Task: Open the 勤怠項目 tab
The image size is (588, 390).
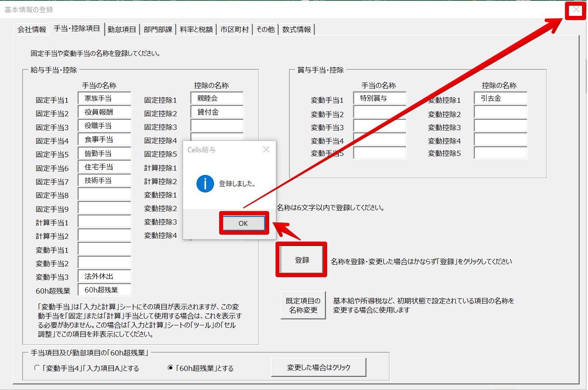Action: pyautogui.click(x=121, y=30)
